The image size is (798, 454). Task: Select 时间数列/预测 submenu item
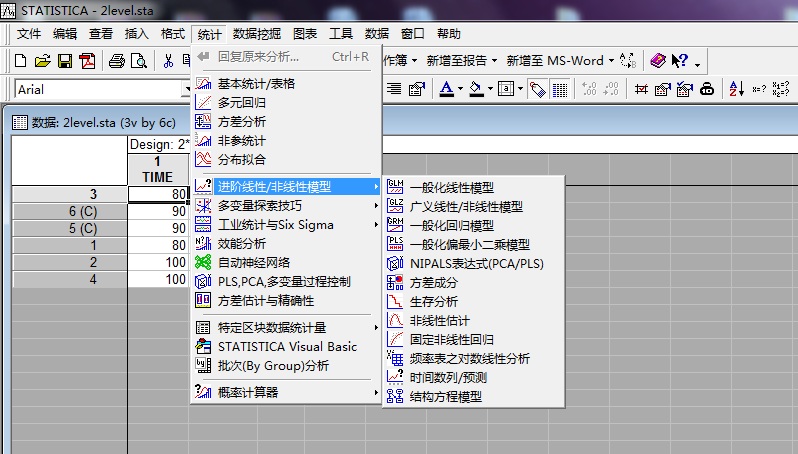click(x=473, y=378)
